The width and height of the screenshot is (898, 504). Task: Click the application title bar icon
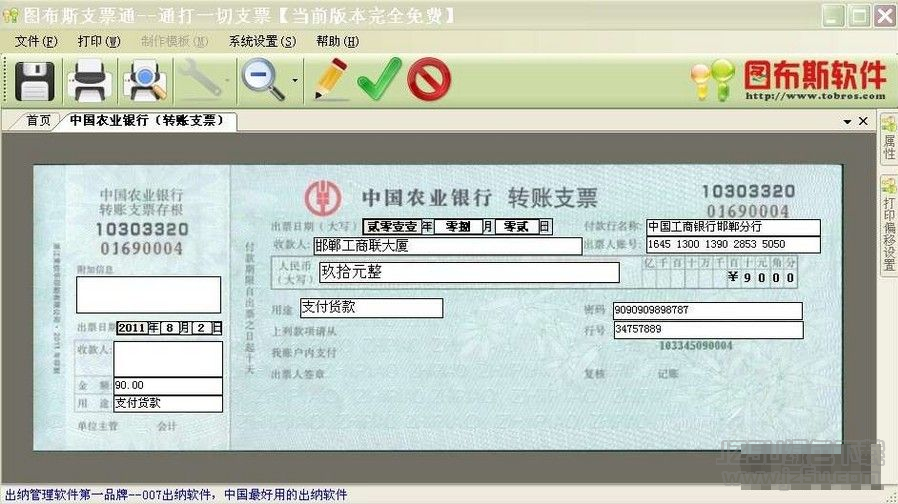pos(11,15)
